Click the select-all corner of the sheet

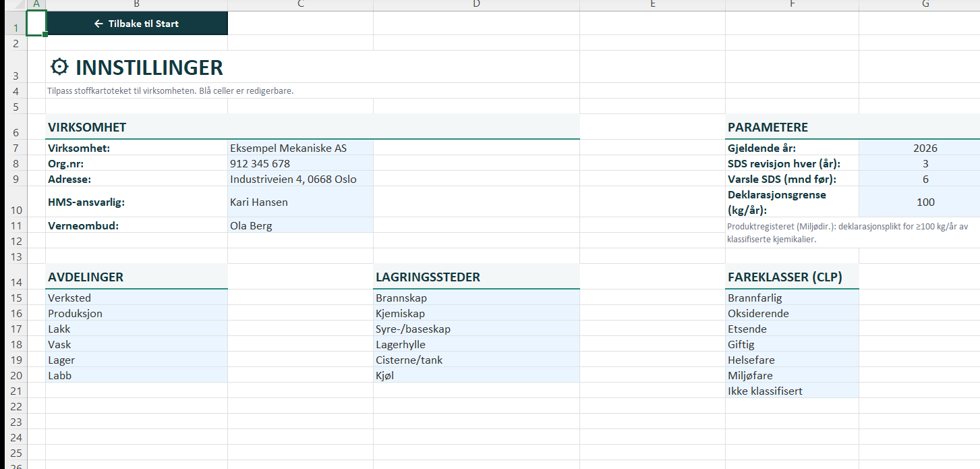[x=13, y=5]
